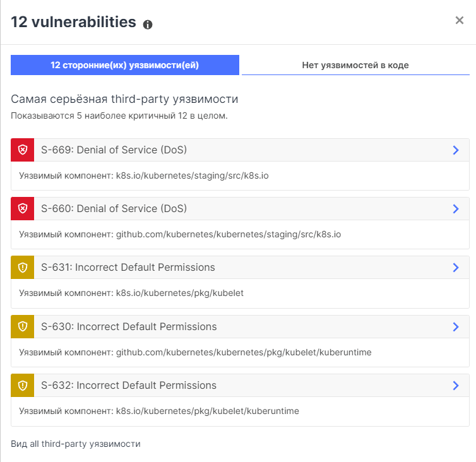Select the 12 сторонние(их) уязвимости(ей) tab
This screenshot has height=462, width=476.
125,65
